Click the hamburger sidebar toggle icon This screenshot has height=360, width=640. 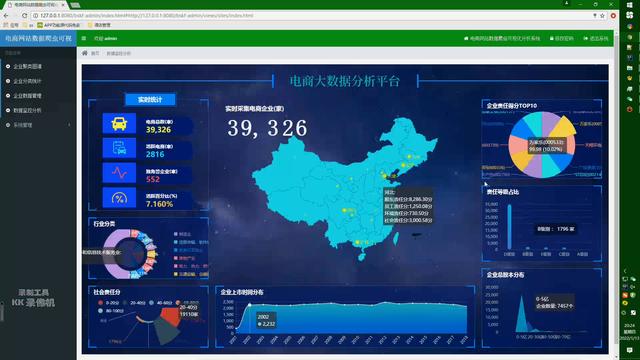tap(84, 38)
